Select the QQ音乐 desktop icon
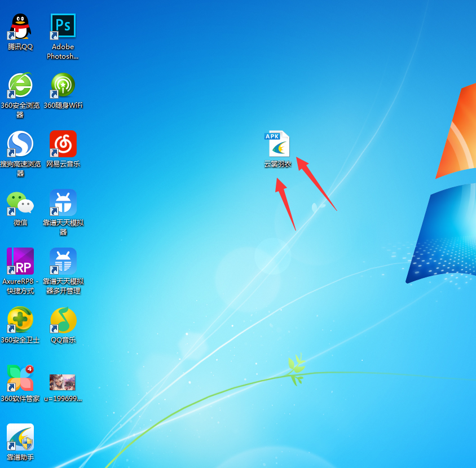This screenshot has width=476, height=468. tap(63, 320)
